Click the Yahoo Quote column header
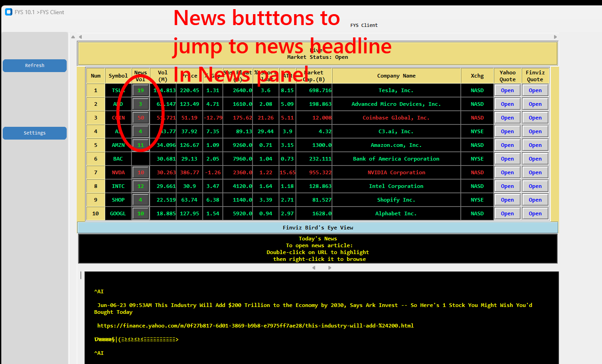This screenshot has height=364, width=602. pyautogui.click(x=507, y=76)
